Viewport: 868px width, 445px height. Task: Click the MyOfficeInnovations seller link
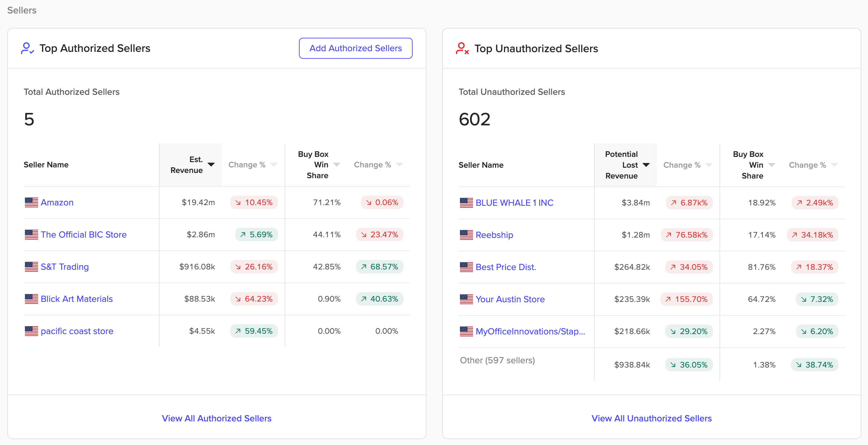click(530, 331)
